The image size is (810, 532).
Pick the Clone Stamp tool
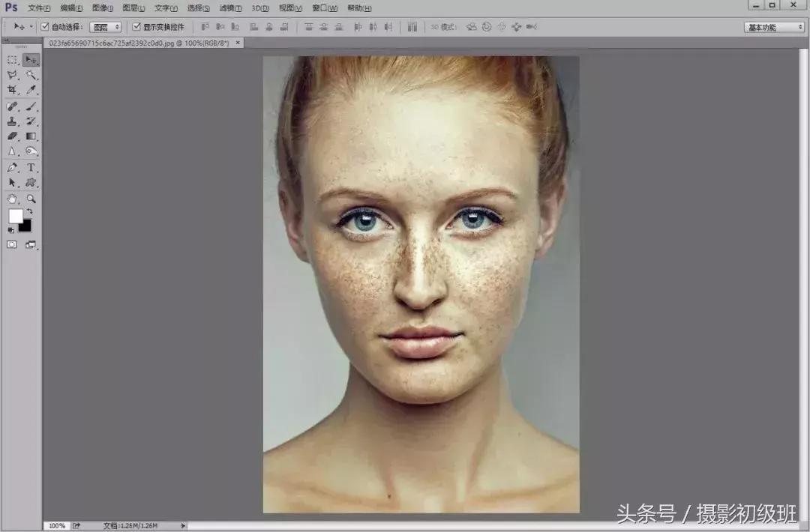tap(12, 121)
